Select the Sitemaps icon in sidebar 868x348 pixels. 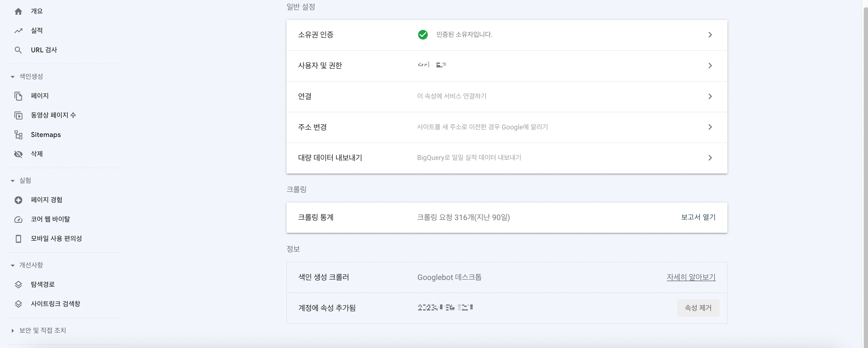[x=18, y=135]
